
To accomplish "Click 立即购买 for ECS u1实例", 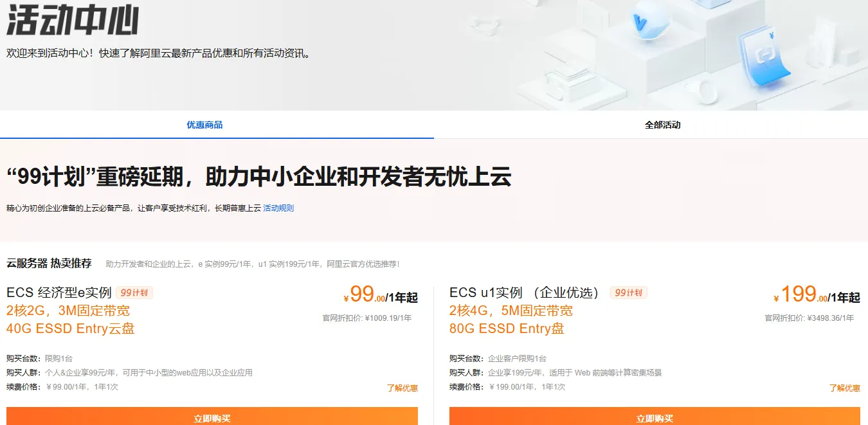I will click(655, 416).
